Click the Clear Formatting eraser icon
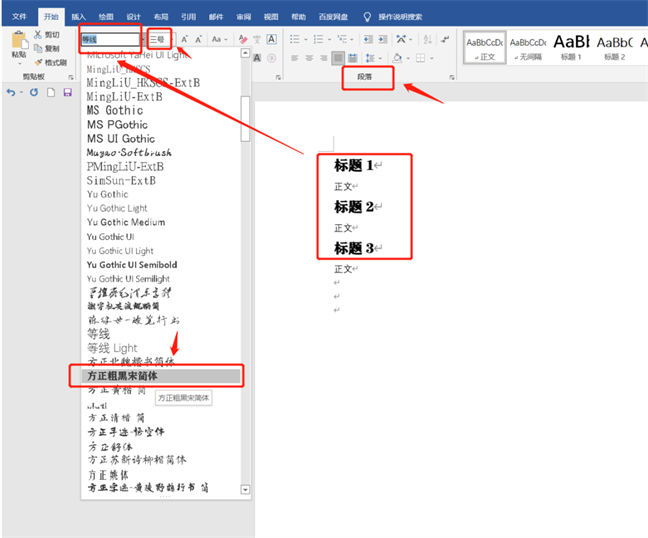 click(x=243, y=39)
